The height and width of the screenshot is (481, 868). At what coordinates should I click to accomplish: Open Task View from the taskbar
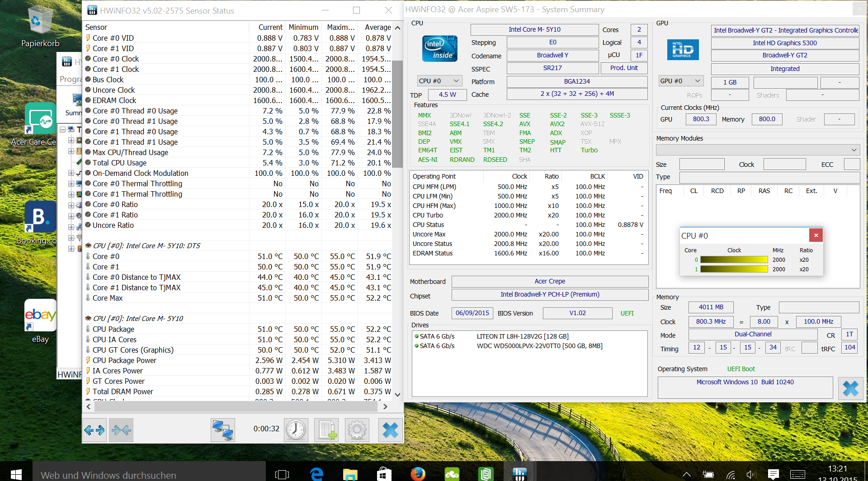[x=282, y=474]
